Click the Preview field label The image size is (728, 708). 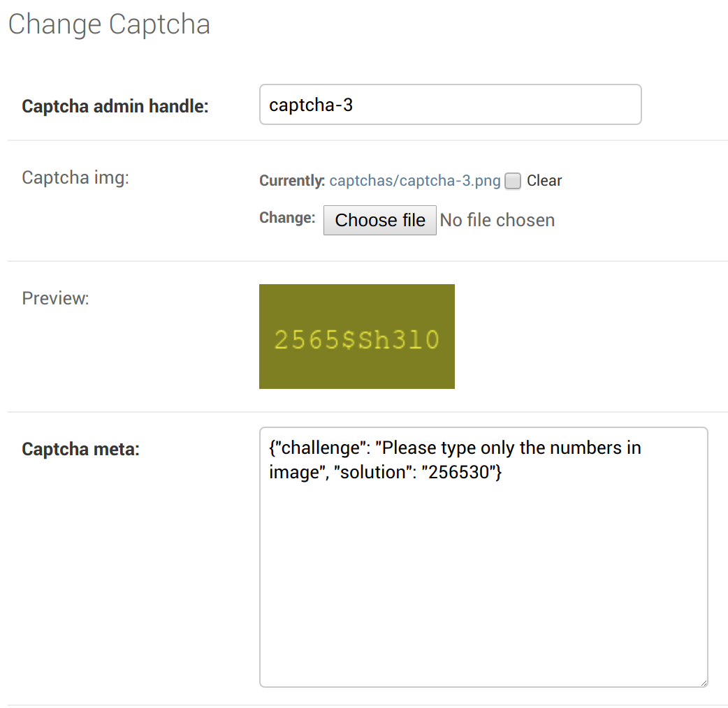coord(55,298)
